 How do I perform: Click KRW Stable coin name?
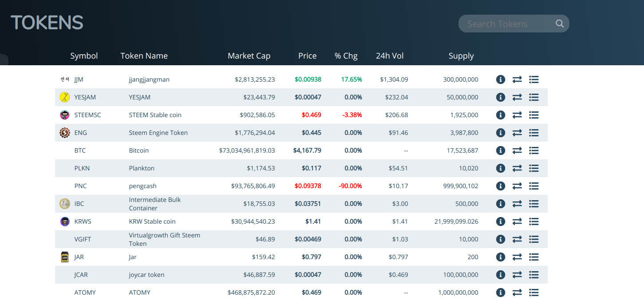coord(152,221)
